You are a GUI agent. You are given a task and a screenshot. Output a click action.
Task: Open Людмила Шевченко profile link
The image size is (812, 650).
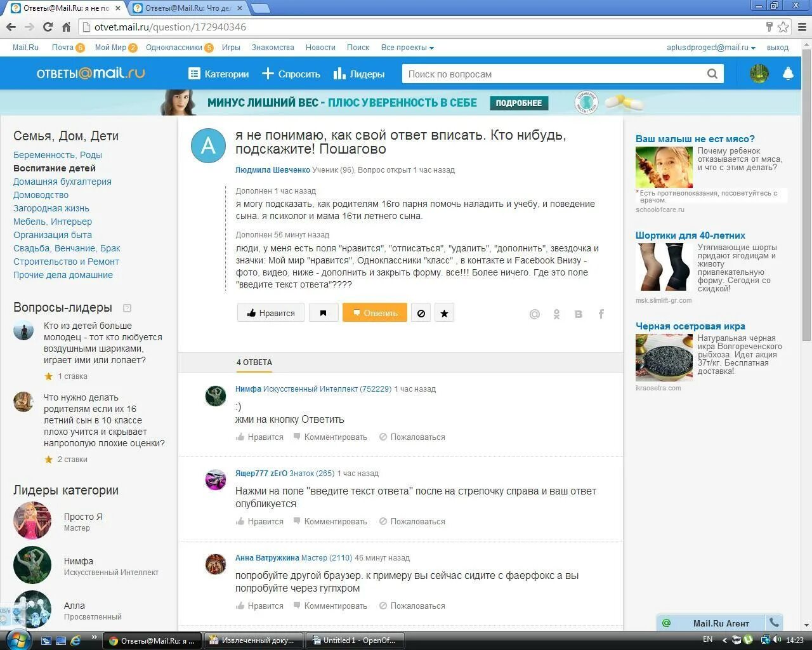tap(273, 170)
